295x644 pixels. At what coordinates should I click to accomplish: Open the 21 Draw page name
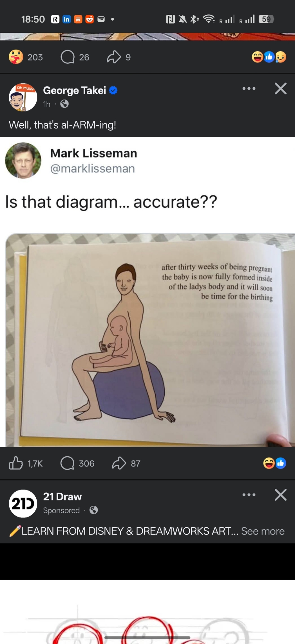[x=62, y=497]
